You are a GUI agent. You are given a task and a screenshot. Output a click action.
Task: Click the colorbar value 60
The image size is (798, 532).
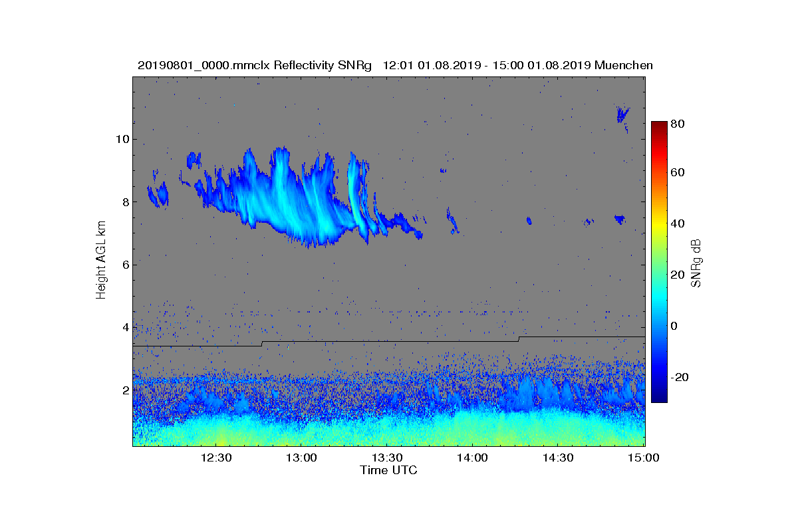point(678,173)
